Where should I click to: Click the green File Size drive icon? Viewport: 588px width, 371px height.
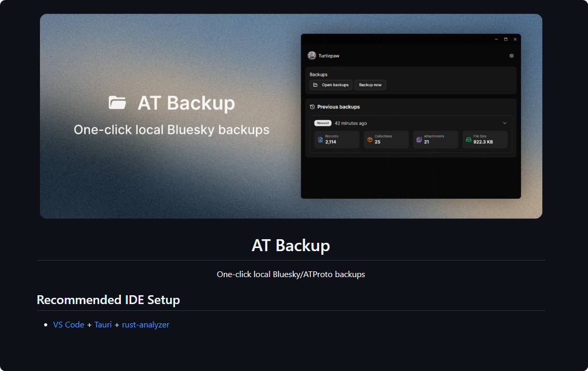pos(468,140)
